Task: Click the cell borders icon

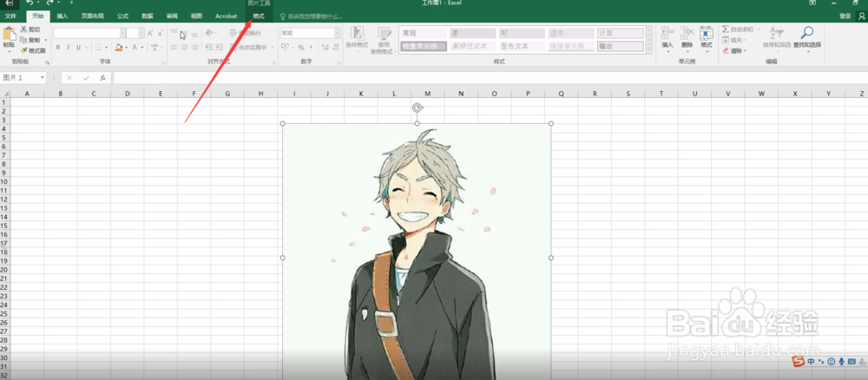Action: (x=98, y=48)
